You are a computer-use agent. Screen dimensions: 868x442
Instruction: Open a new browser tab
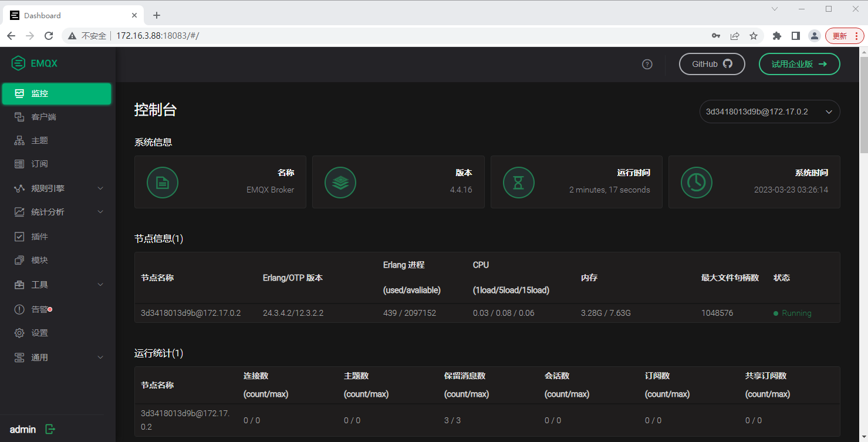(157, 15)
